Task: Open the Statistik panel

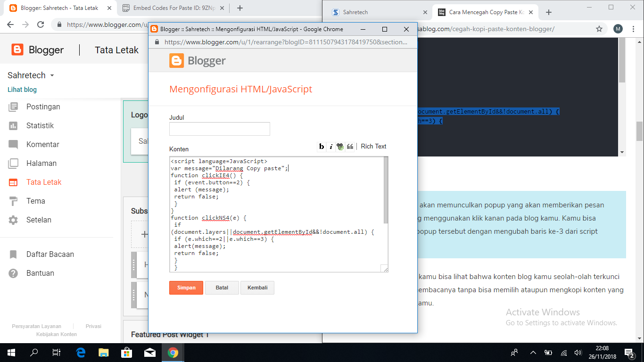Action: [x=40, y=125]
